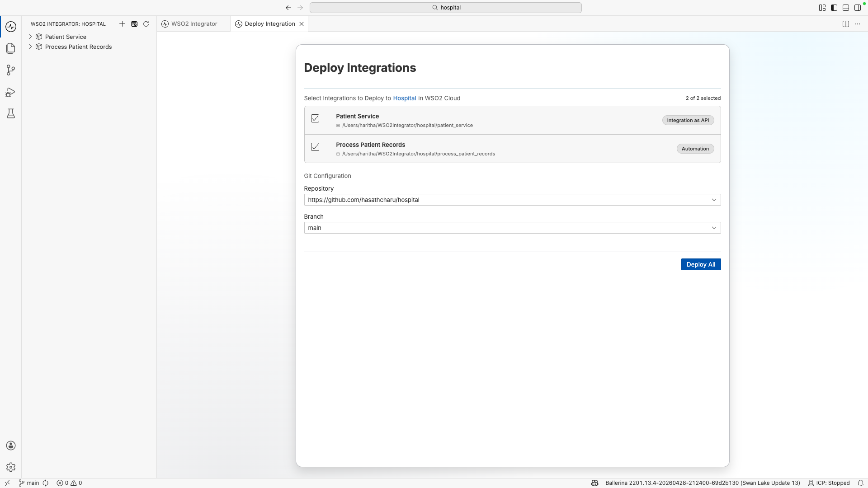Viewport: 868px width, 488px height.
Task: Open the WSO2 Integrator activity bar icon
Action: pyautogui.click(x=11, y=27)
